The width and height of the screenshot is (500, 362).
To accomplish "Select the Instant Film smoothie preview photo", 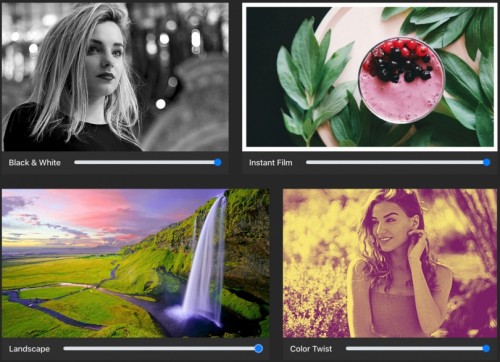I will coord(370,77).
